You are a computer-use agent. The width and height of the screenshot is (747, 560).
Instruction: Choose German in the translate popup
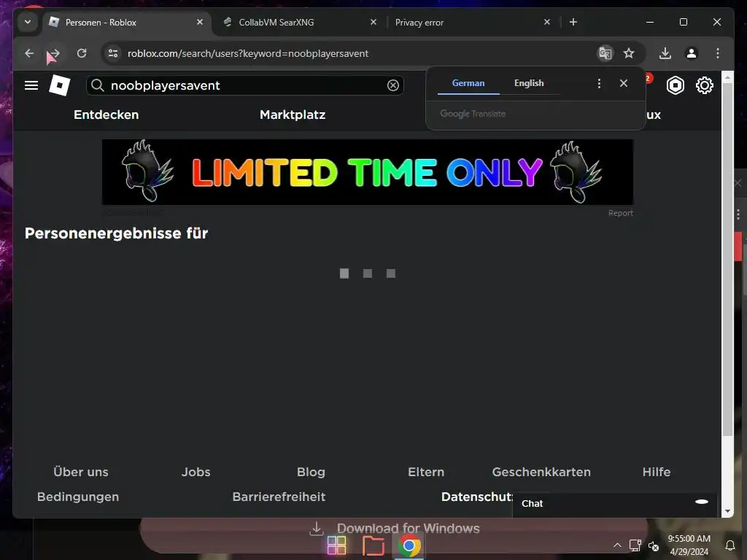(x=468, y=83)
